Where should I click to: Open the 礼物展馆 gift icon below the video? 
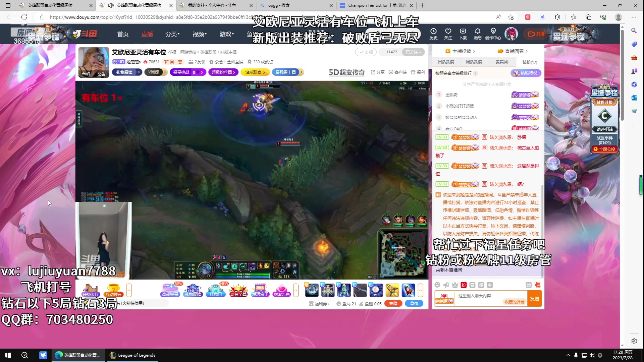193,290
